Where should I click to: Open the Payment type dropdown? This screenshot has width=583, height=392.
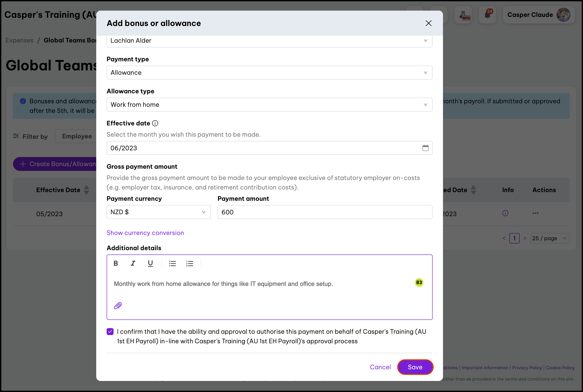coord(269,73)
